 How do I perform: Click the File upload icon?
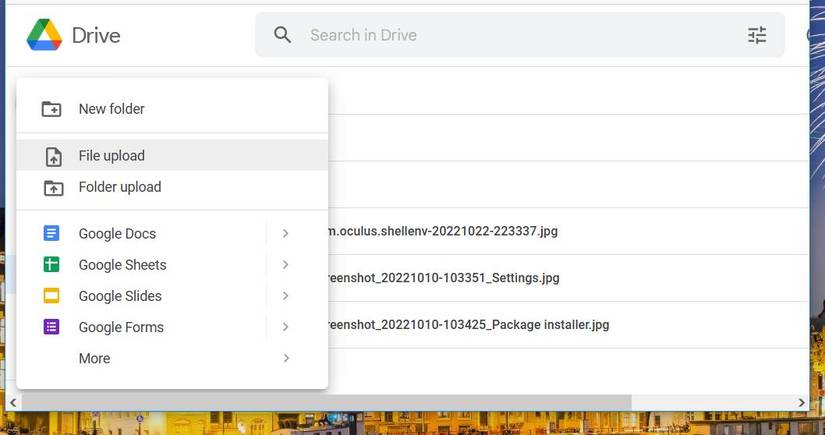[x=53, y=157]
